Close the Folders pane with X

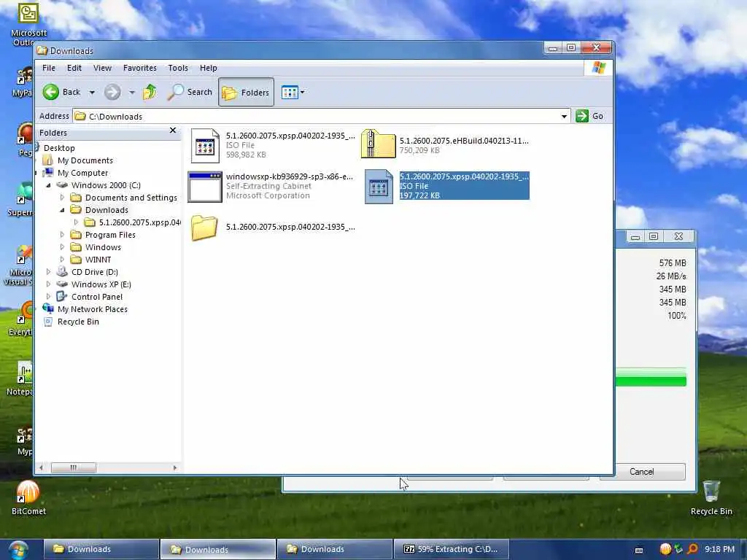coord(173,131)
